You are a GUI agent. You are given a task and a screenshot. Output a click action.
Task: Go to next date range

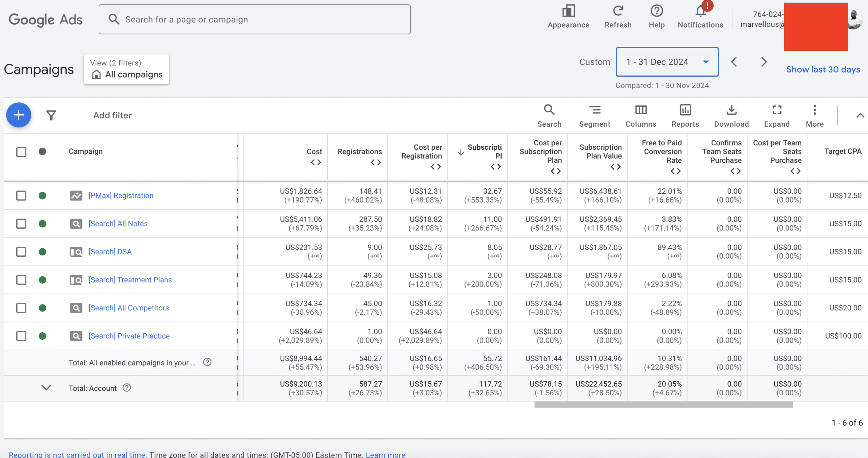tap(764, 62)
